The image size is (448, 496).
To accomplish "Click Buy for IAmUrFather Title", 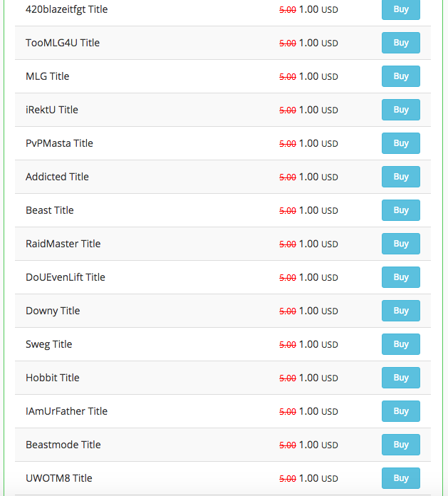I will [400, 411].
